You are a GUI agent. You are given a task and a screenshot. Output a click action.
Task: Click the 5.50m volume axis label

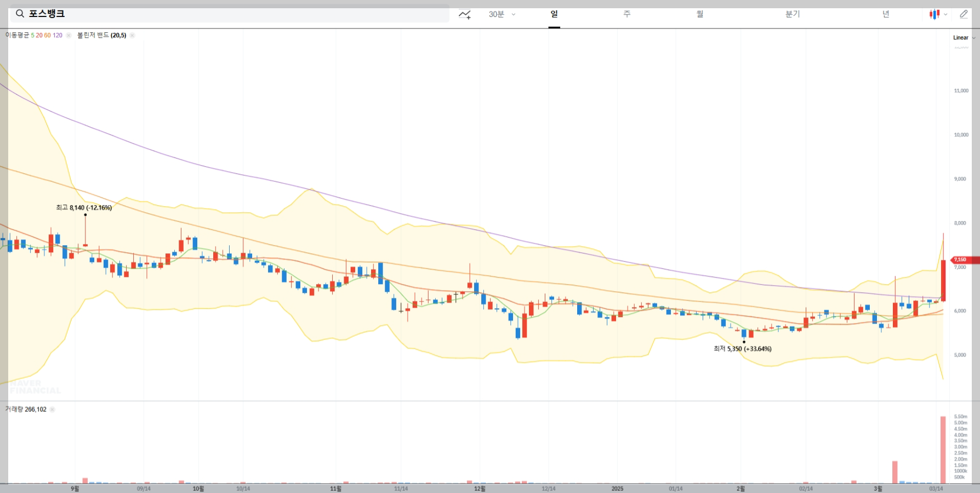961,417
